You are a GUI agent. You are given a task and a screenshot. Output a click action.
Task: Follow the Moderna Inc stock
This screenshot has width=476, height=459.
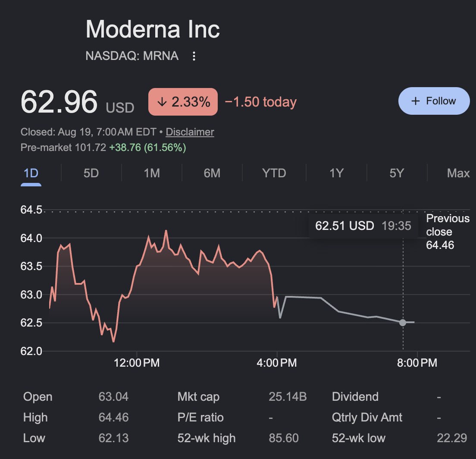(434, 101)
